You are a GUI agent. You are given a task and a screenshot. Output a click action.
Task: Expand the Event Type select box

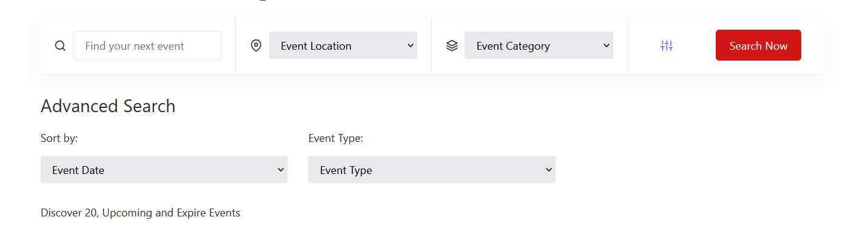tap(432, 170)
